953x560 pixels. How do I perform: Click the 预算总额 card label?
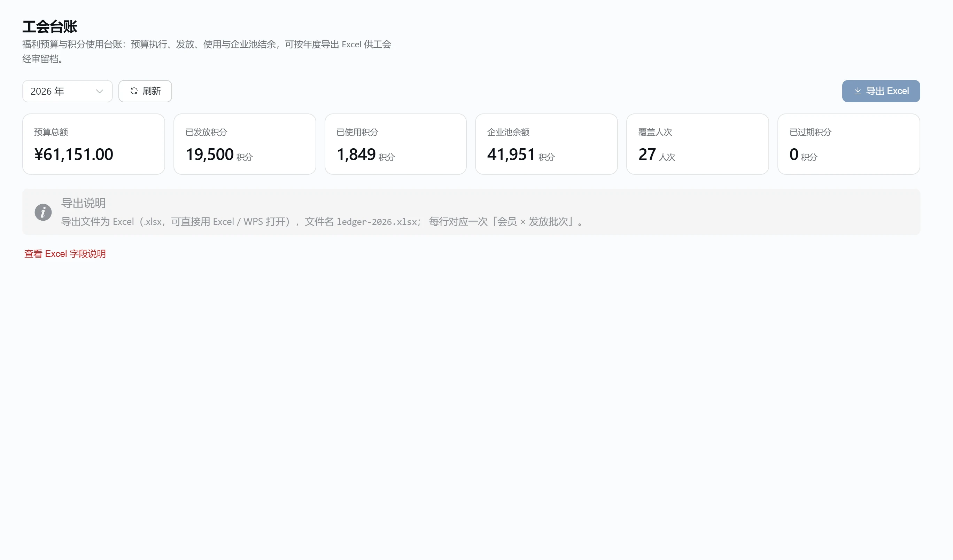tap(51, 132)
